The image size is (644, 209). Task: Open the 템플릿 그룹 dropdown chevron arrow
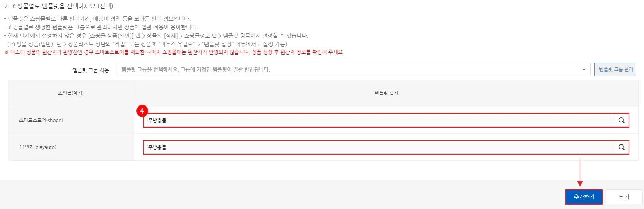tap(584, 69)
